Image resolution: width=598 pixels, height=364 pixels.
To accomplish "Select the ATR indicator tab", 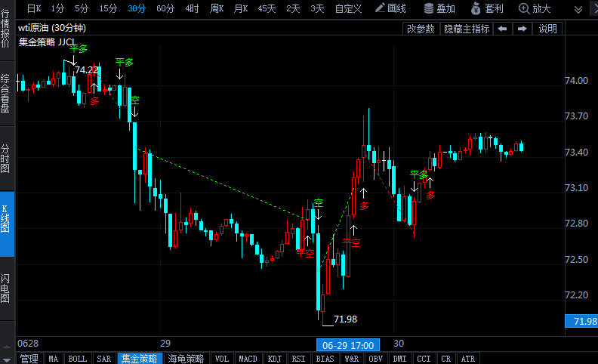I will pos(468,359).
